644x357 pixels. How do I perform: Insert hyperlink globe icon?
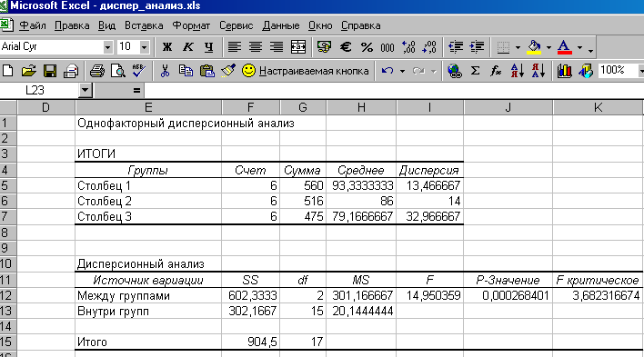tap(454, 71)
